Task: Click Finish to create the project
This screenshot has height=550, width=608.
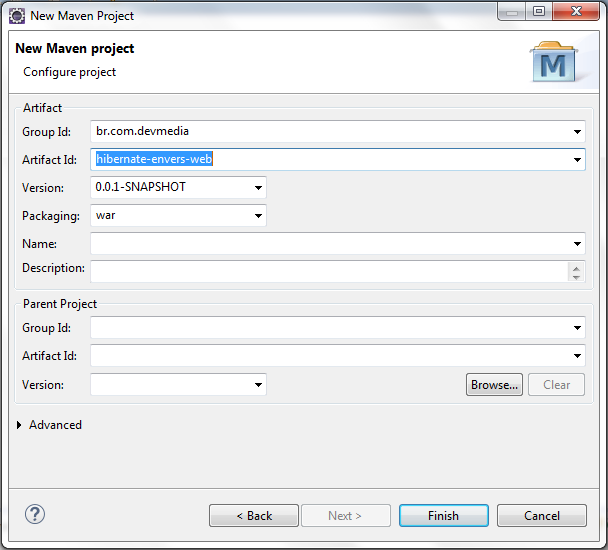Action: (x=444, y=515)
